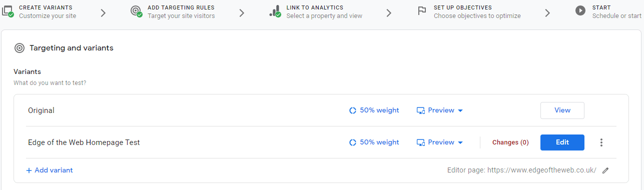The image size is (644, 190).
Task: Adjust 50% weight of Edge of the Web variant
Action: (374, 142)
